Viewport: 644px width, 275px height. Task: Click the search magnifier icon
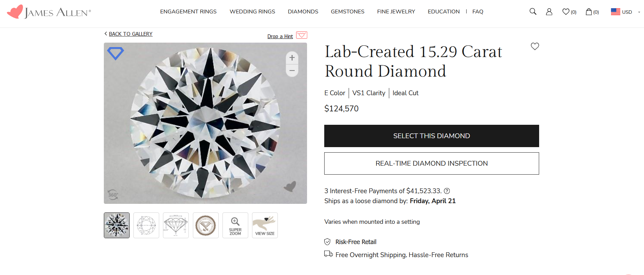pyautogui.click(x=533, y=12)
